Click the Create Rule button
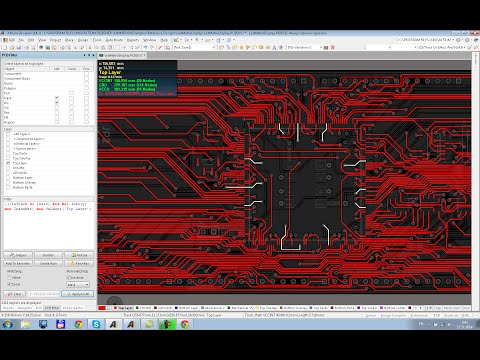This screenshot has width=480, height=360. click(x=48, y=263)
